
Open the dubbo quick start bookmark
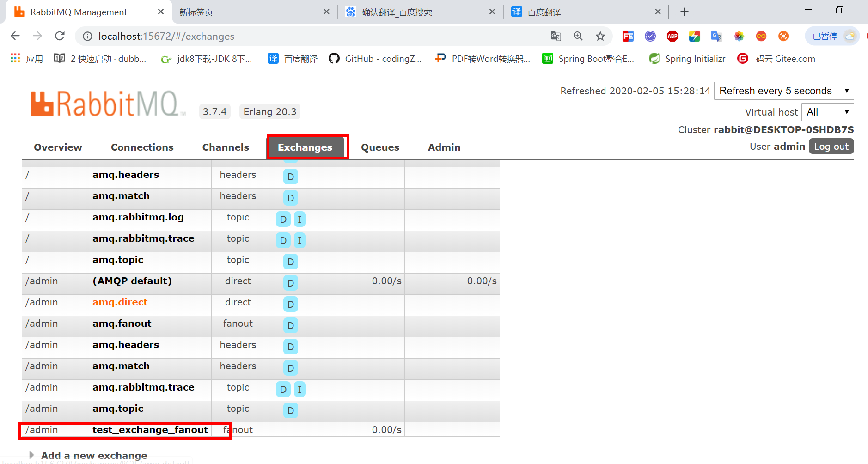point(100,59)
